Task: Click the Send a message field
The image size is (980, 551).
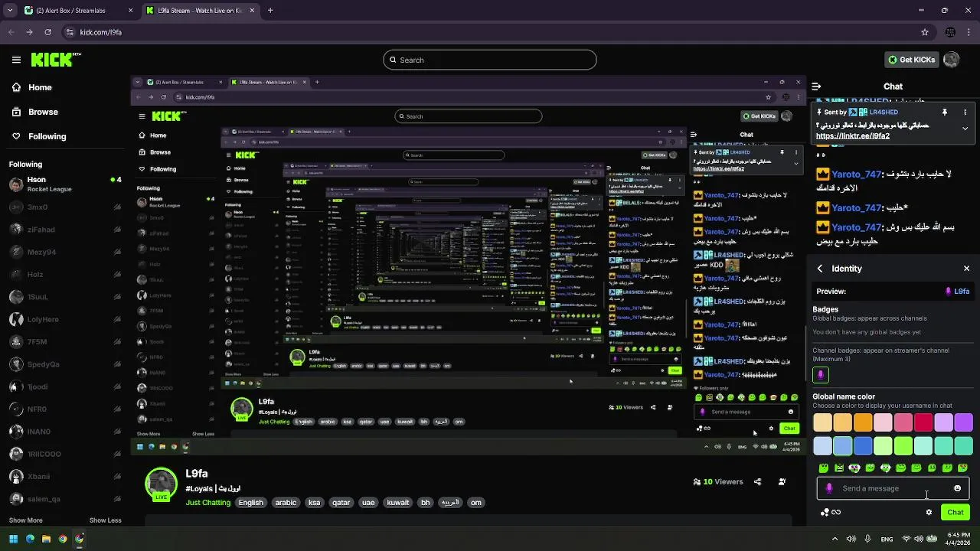Action: (893, 488)
